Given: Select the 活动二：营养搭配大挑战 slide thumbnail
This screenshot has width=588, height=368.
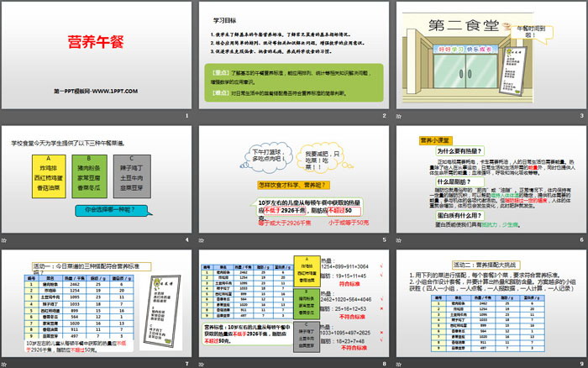Looking at the screenshot, I should [x=491, y=303].
